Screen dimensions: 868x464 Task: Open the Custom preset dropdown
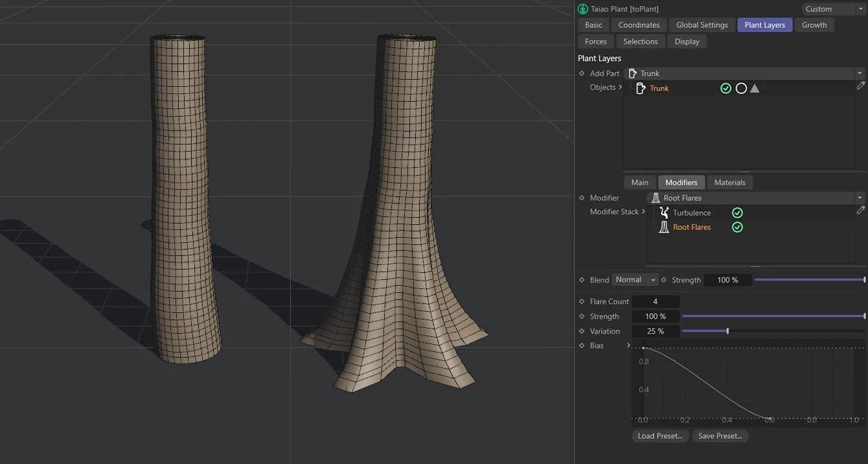pyautogui.click(x=862, y=8)
